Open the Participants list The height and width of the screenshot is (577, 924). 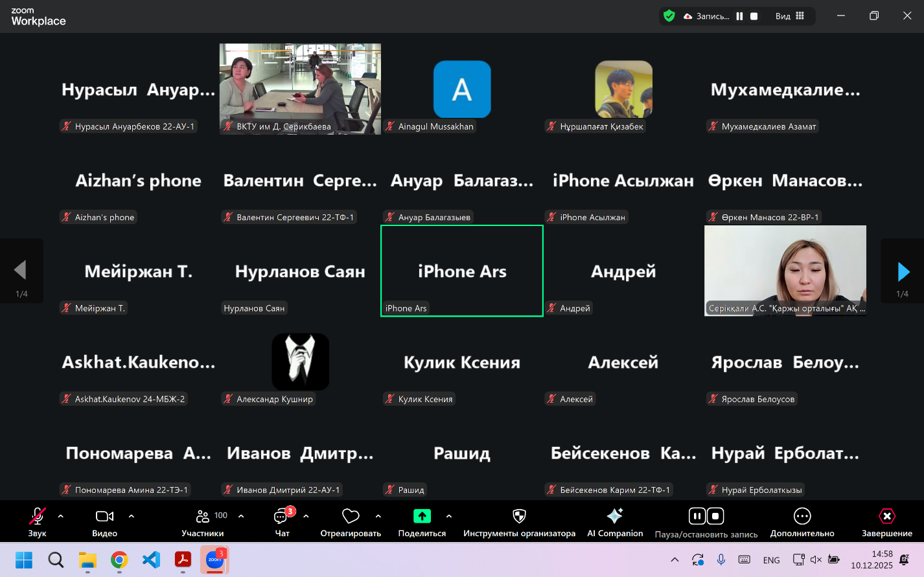pyautogui.click(x=203, y=517)
